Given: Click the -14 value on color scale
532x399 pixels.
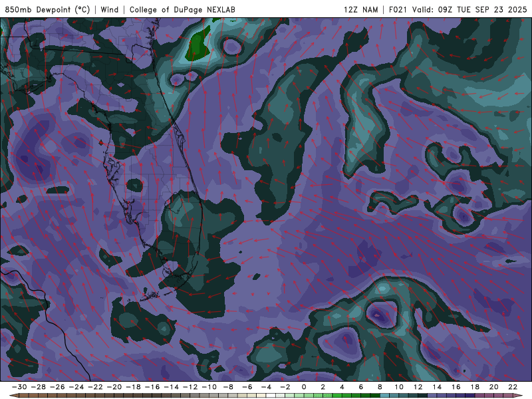Looking at the screenshot, I should tap(171, 387).
